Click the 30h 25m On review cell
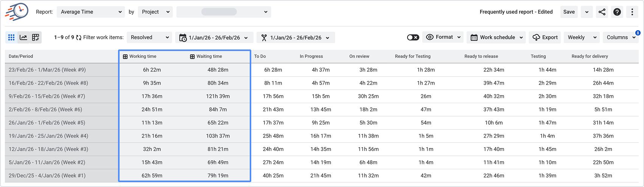The height and width of the screenshot is (187, 644). pyautogui.click(x=369, y=96)
